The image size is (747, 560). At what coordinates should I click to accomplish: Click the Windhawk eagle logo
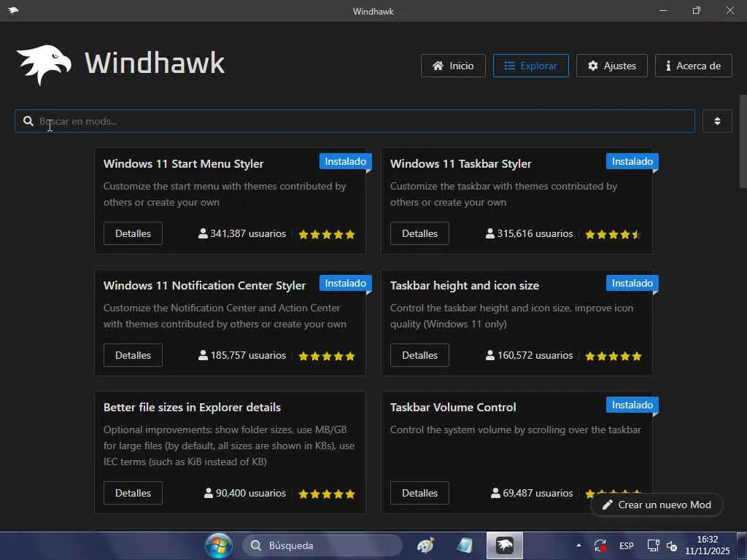coord(44,65)
